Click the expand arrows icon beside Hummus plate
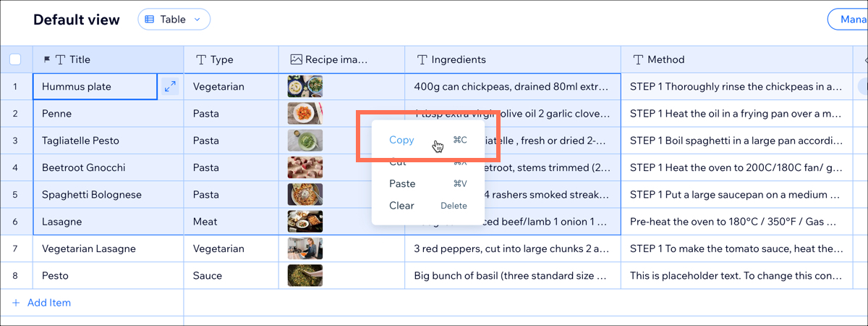This screenshot has height=326, width=868. (170, 87)
